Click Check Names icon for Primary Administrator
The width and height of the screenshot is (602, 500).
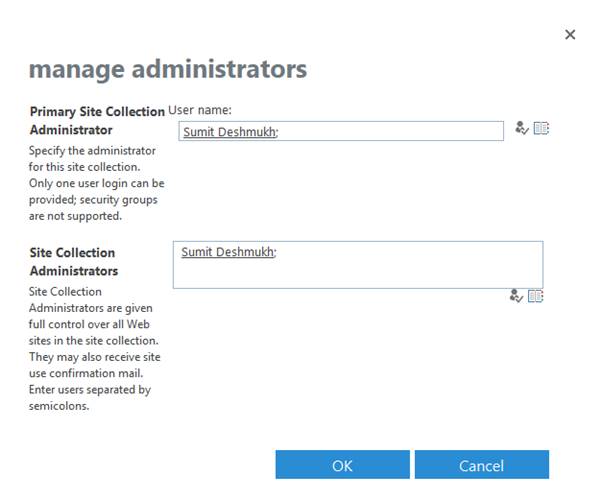521,129
